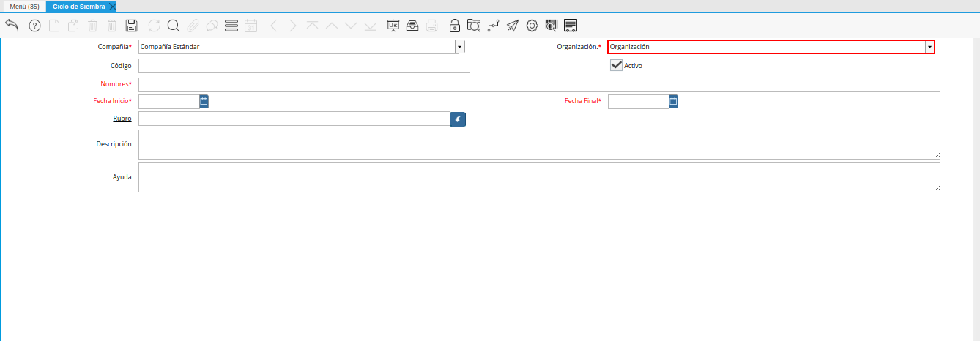Click into the Descripción text area
The image size is (980, 341).
(x=539, y=144)
